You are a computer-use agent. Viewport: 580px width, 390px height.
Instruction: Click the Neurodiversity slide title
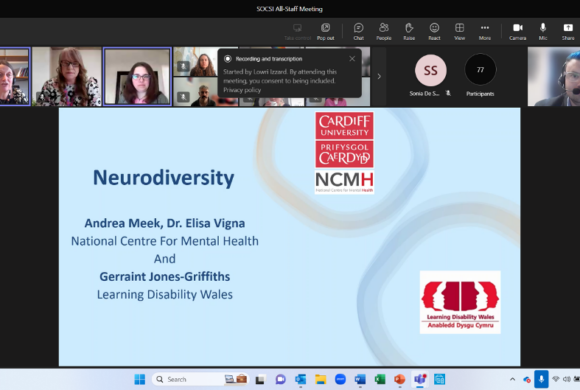click(163, 178)
